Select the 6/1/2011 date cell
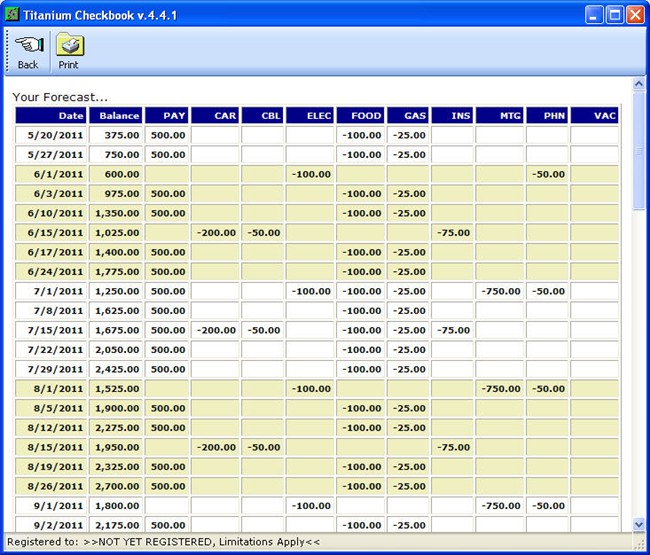Viewport: 650px width, 555px height. (x=51, y=174)
